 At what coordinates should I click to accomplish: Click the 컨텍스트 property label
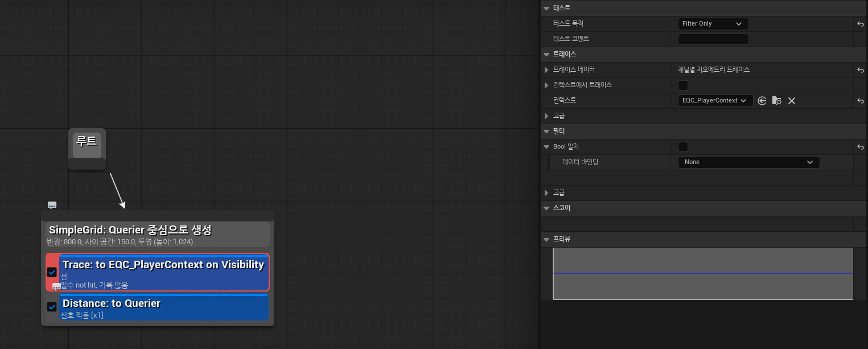(565, 101)
